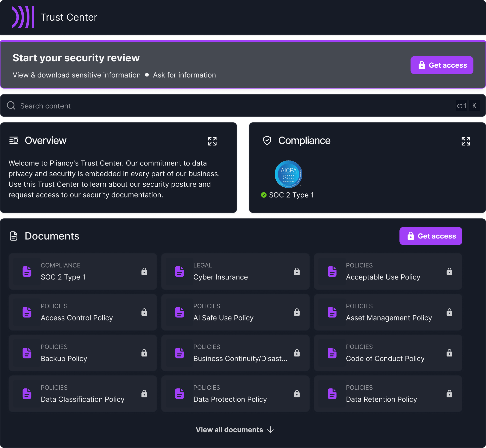Click the Trust Center logo icon
The image size is (486, 448).
point(23,17)
